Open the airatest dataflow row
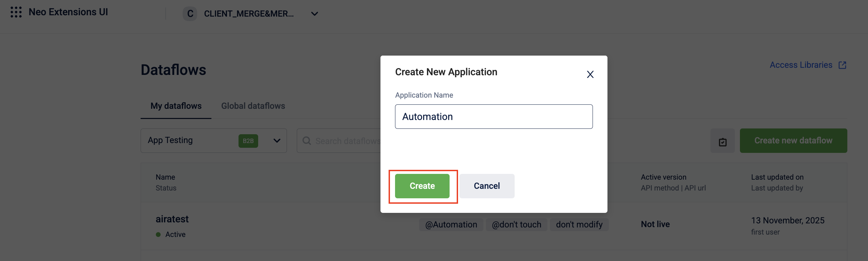 (x=494, y=226)
